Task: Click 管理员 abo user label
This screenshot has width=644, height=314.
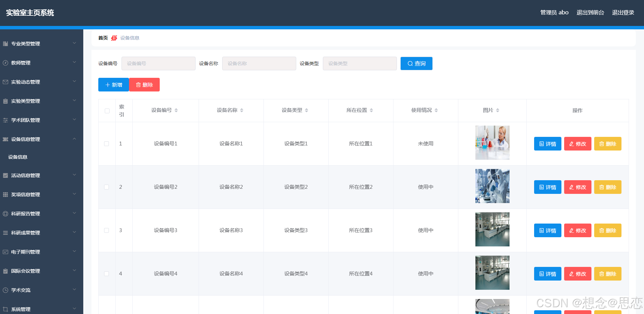Action: click(x=554, y=13)
